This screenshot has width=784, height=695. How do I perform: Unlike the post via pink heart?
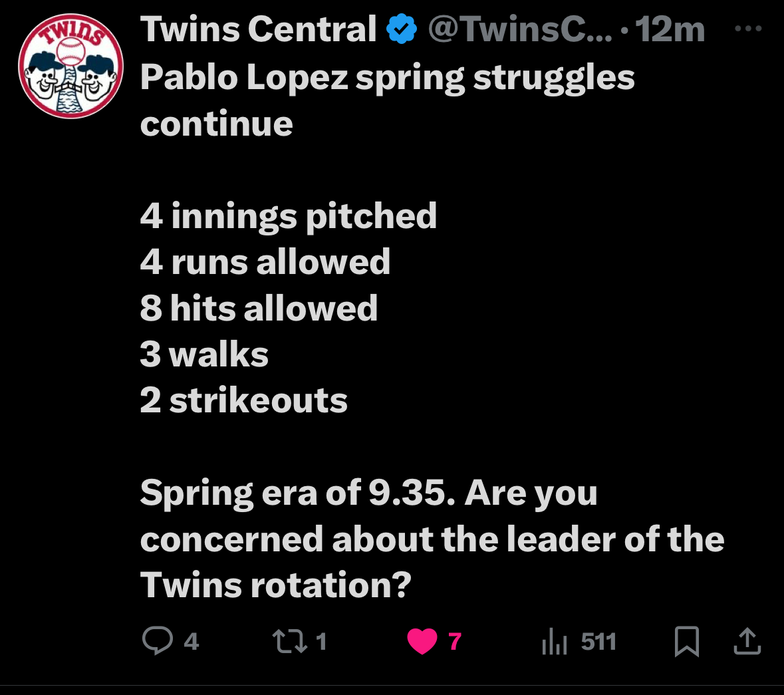[422, 641]
